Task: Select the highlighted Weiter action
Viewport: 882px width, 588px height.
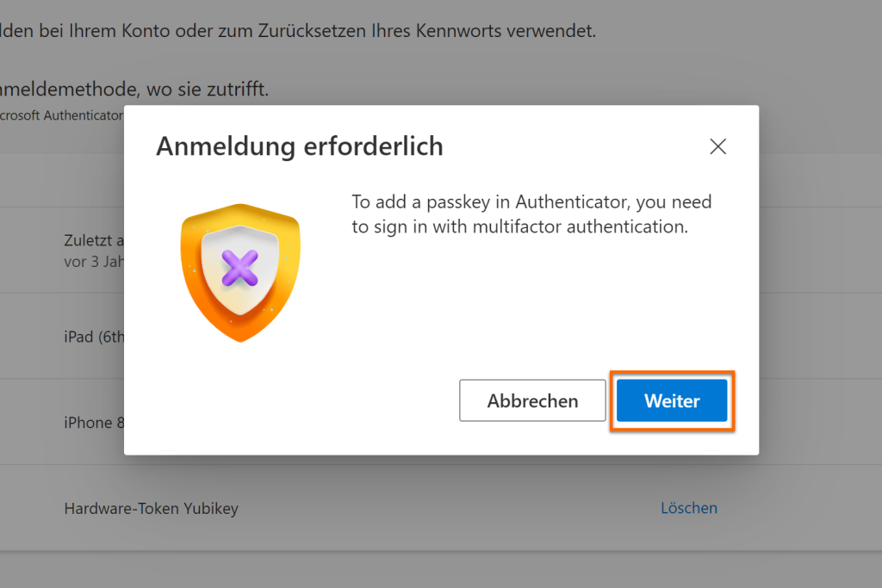Action: [x=672, y=400]
